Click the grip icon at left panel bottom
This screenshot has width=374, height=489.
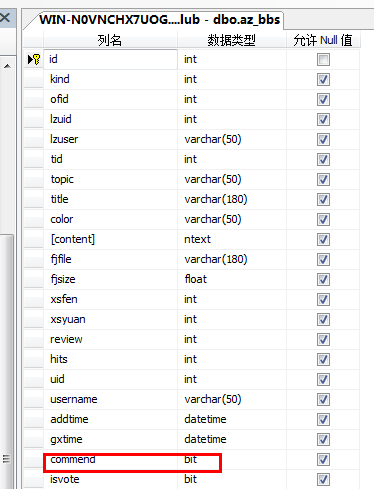[x=6, y=459]
